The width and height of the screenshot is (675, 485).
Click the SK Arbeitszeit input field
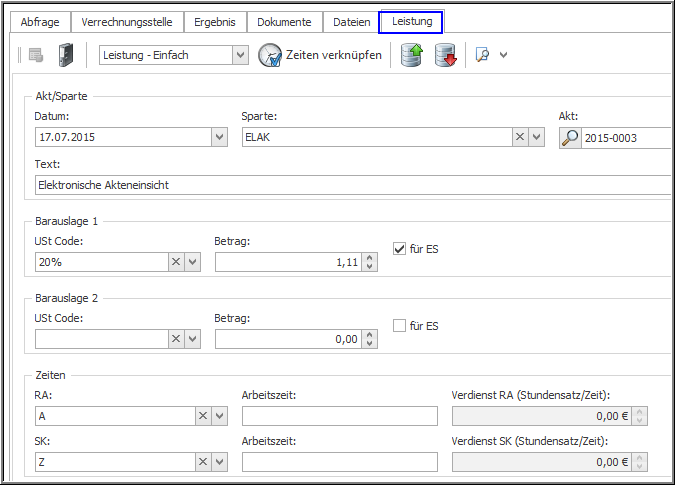pos(340,462)
